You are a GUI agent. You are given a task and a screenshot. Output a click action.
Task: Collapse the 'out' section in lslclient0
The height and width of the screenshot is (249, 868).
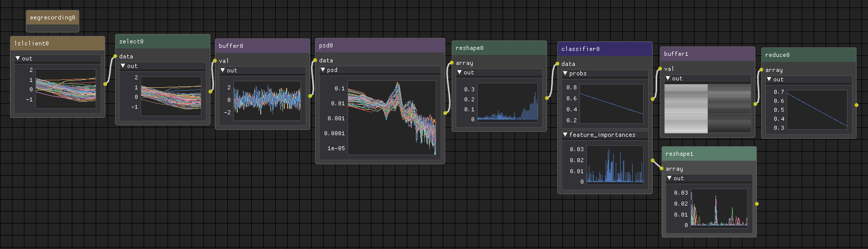[18, 58]
